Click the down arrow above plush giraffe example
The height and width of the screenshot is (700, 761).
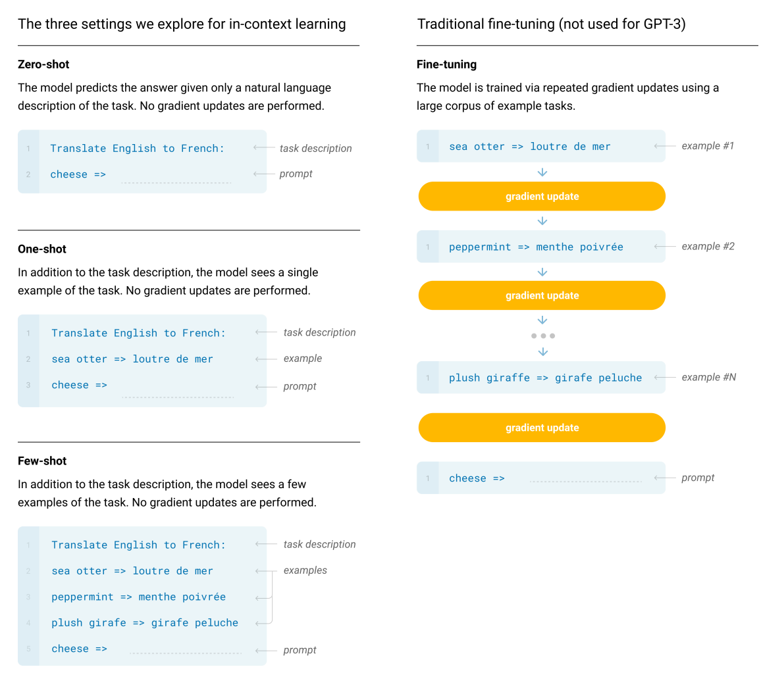coord(543,352)
